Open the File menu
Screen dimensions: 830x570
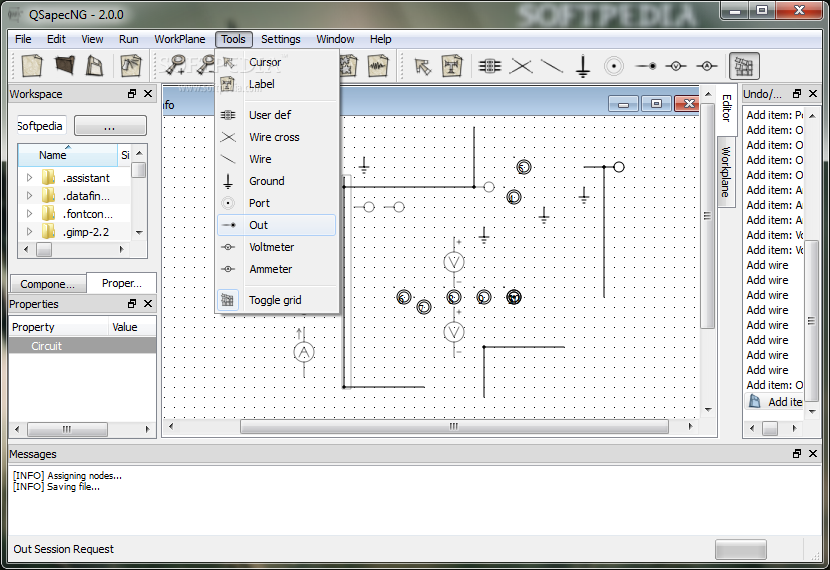coord(23,39)
